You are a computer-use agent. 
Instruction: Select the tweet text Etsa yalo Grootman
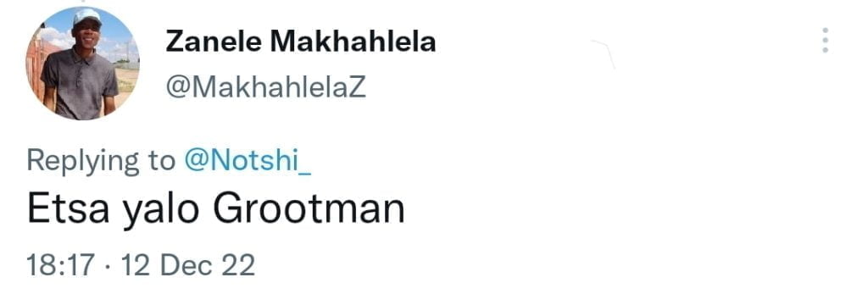coord(216,211)
